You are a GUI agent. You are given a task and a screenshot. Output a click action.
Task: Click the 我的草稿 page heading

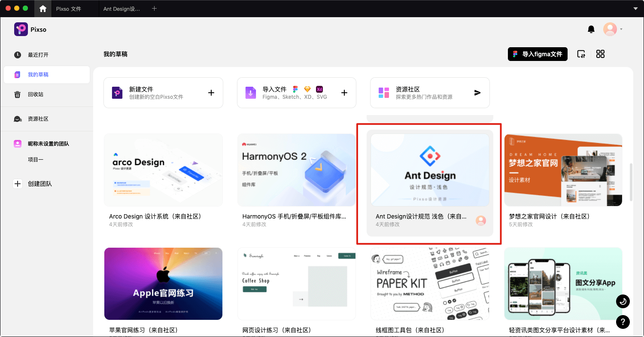point(115,54)
